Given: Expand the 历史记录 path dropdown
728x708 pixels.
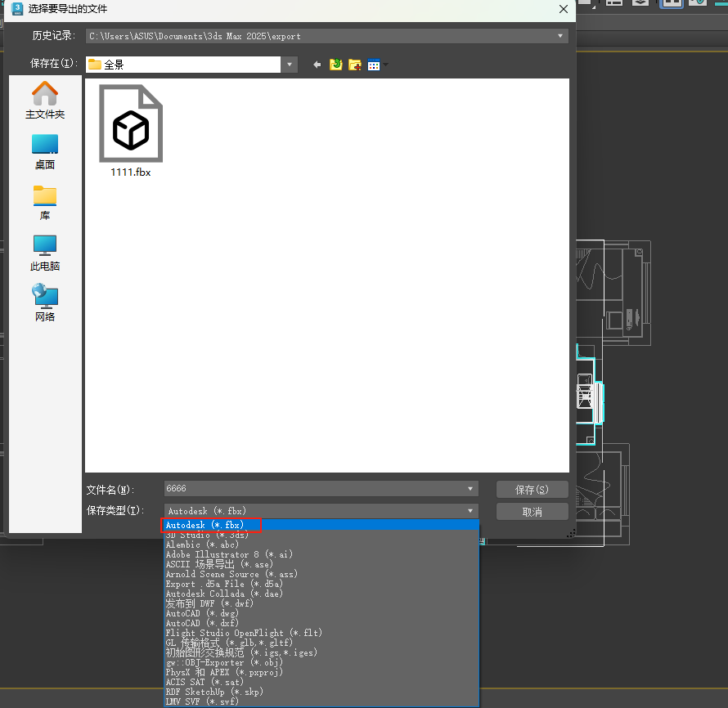Looking at the screenshot, I should [x=560, y=36].
